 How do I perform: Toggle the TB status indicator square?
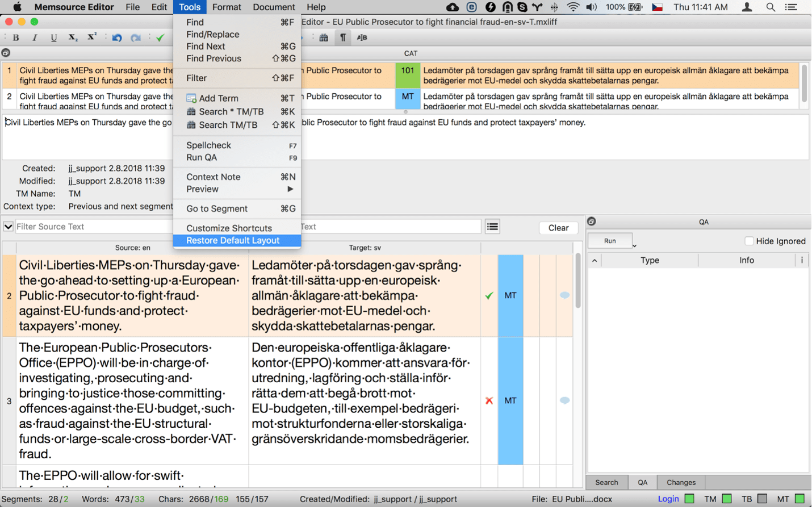tap(762, 499)
